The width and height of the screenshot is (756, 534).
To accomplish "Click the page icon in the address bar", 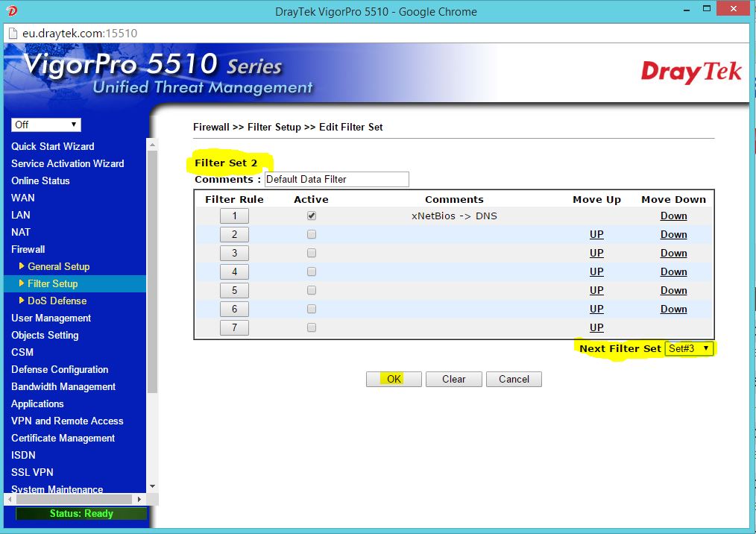I will coord(12,34).
